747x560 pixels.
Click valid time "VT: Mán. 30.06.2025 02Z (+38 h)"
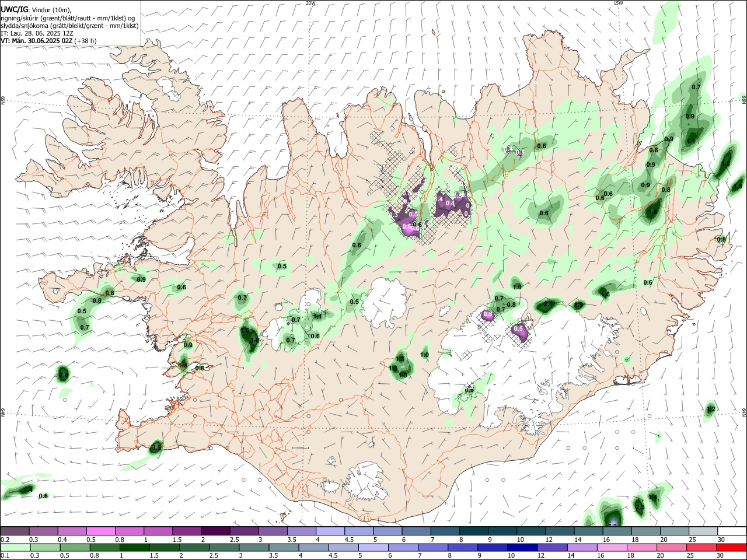coord(48,41)
